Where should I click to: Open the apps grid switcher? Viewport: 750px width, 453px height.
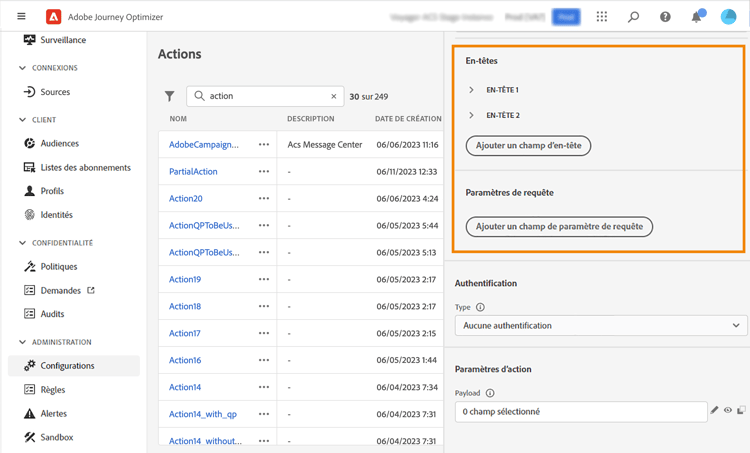(601, 16)
